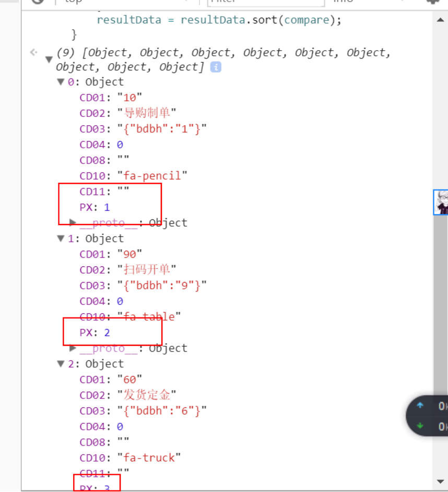Select the resultData.sort(compare) code line
Image resolution: width=448 pixels, height=492 pixels.
[219, 20]
